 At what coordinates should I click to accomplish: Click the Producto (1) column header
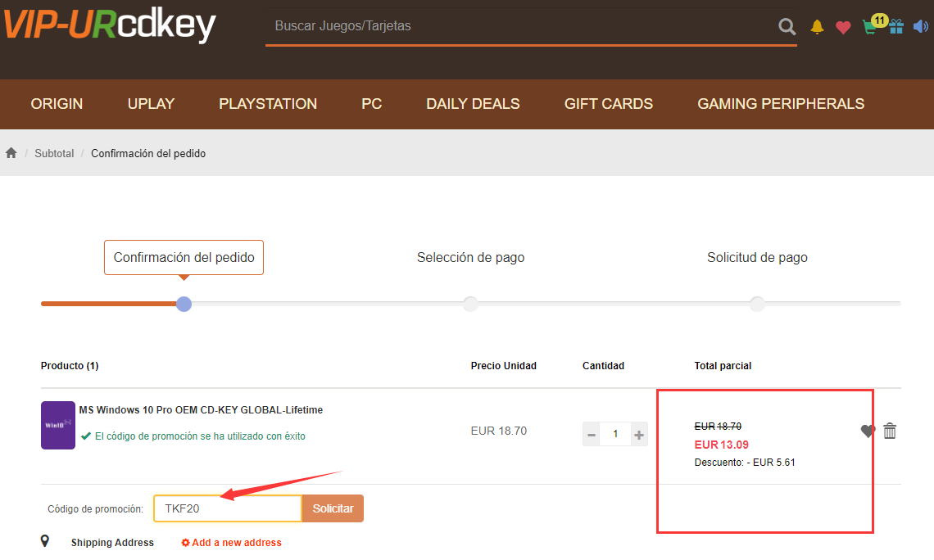pos(70,366)
